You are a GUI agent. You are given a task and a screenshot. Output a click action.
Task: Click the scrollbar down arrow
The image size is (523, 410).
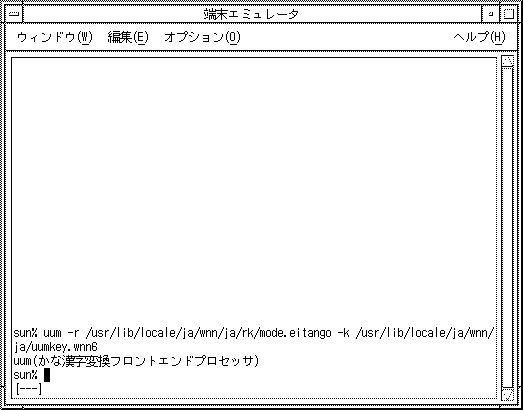[x=508, y=395]
